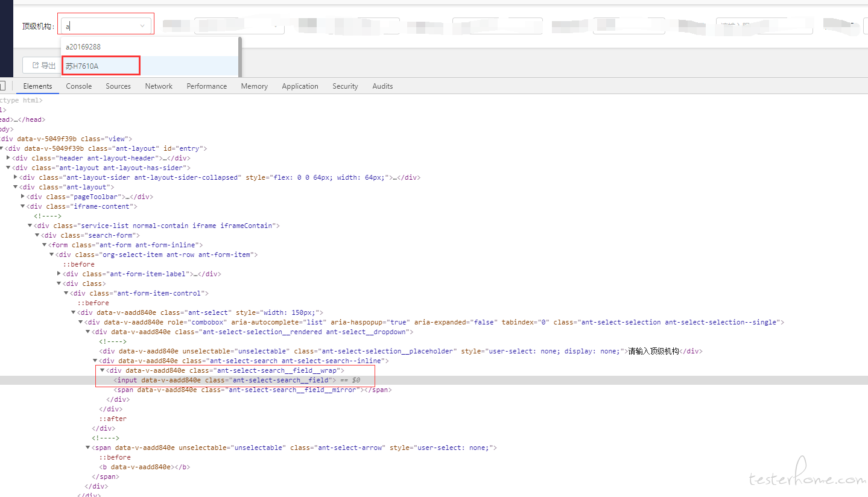Collapse the combobox role div node
Image resolution: width=868 pixels, height=497 pixels.
pos(81,322)
